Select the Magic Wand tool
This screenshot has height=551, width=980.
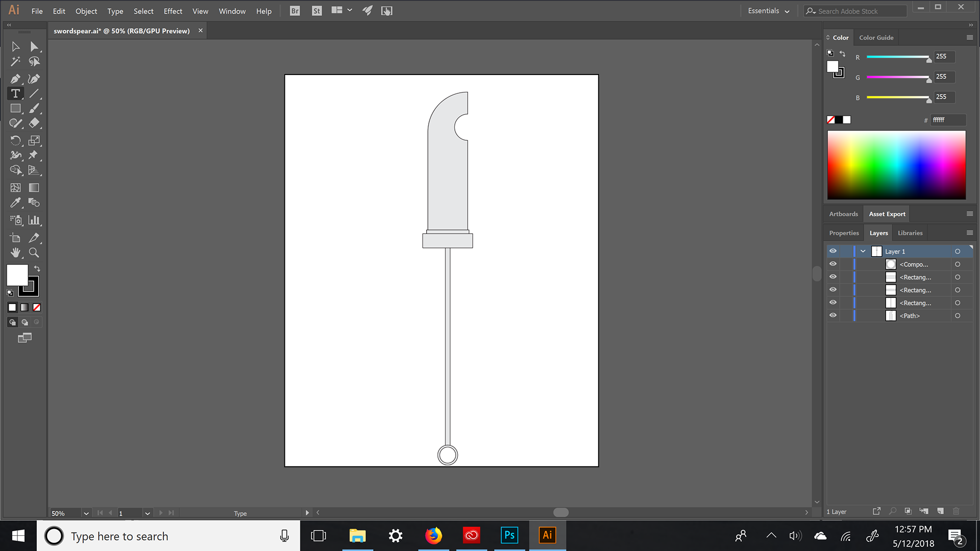[x=15, y=62]
